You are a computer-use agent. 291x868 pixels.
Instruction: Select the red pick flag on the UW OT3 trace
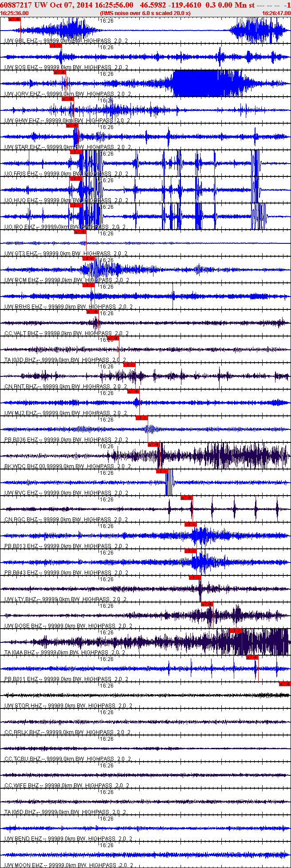coord(80,232)
